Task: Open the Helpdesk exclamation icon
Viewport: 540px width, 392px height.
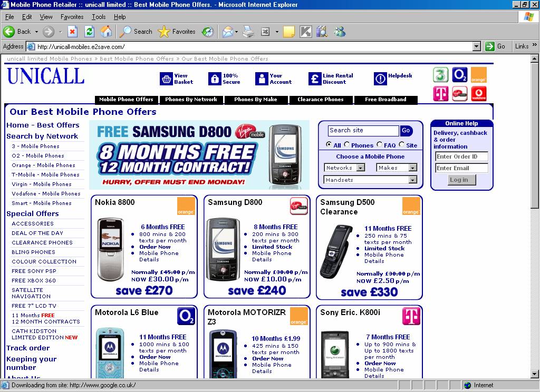Action: click(x=380, y=79)
